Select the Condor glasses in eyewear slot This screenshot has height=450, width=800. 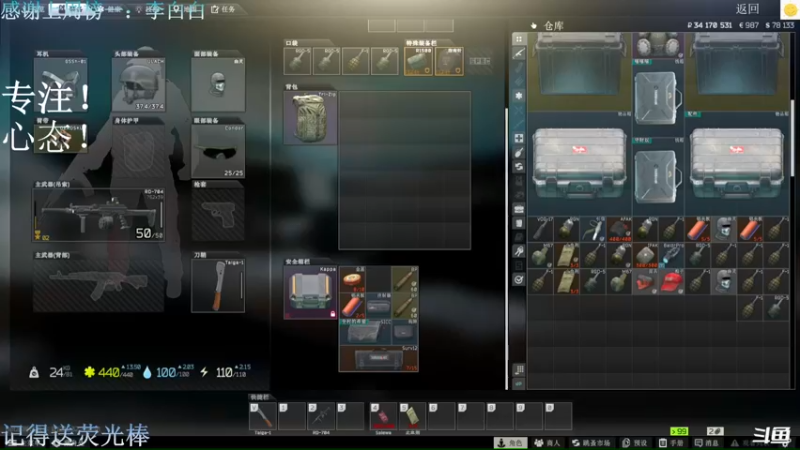pos(218,151)
